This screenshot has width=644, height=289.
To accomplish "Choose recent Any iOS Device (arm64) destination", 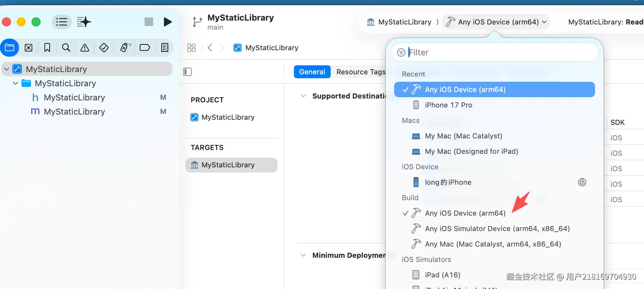I will [x=495, y=89].
